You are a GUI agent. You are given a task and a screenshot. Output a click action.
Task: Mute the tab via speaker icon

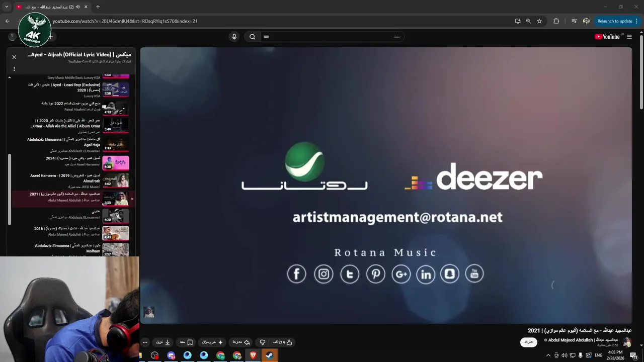[x=78, y=7]
